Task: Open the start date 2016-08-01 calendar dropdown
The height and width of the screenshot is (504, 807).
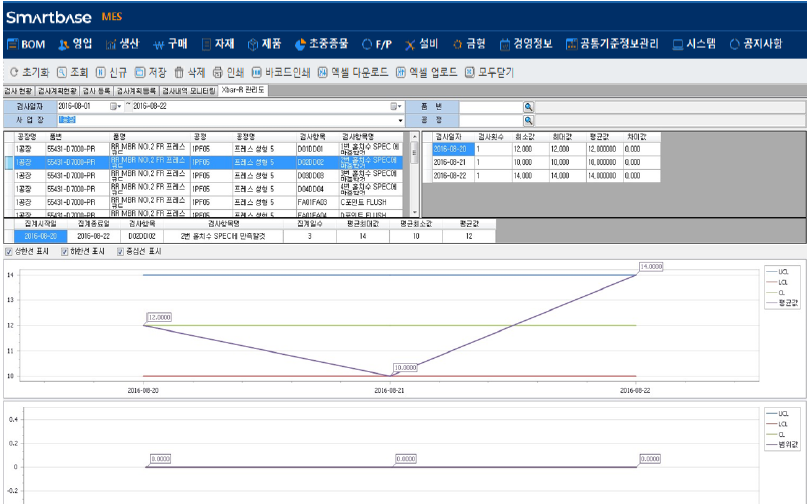Action: pyautogui.click(x=115, y=107)
